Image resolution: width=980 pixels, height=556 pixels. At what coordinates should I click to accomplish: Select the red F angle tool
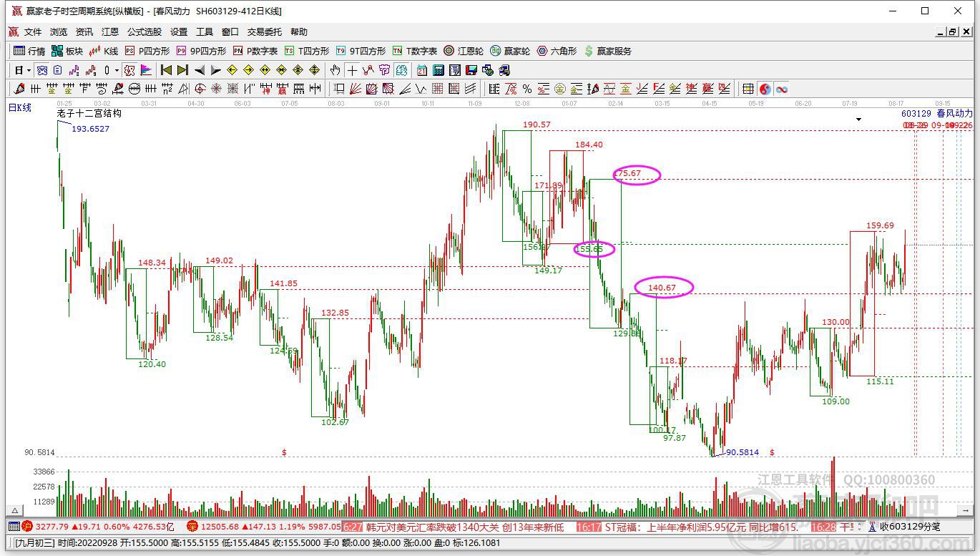(x=659, y=89)
